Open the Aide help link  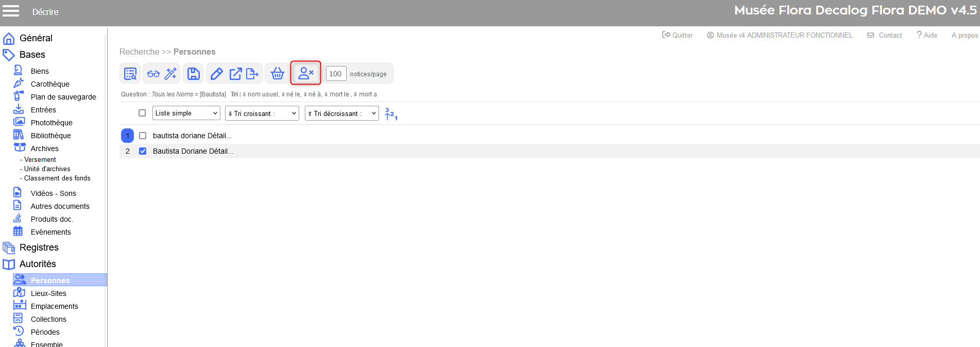[926, 35]
